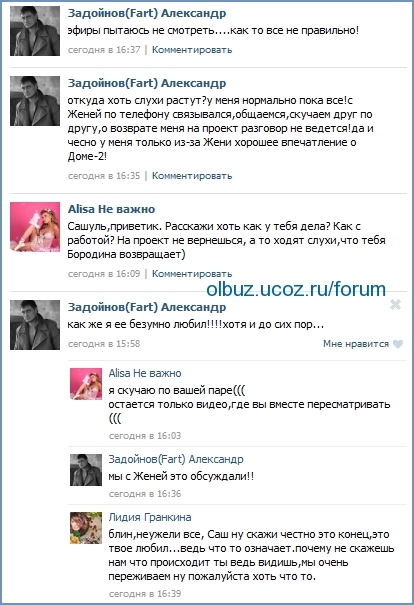Click Комментировать under the 16:35 post
This screenshot has width=414, height=605.
click(192, 176)
